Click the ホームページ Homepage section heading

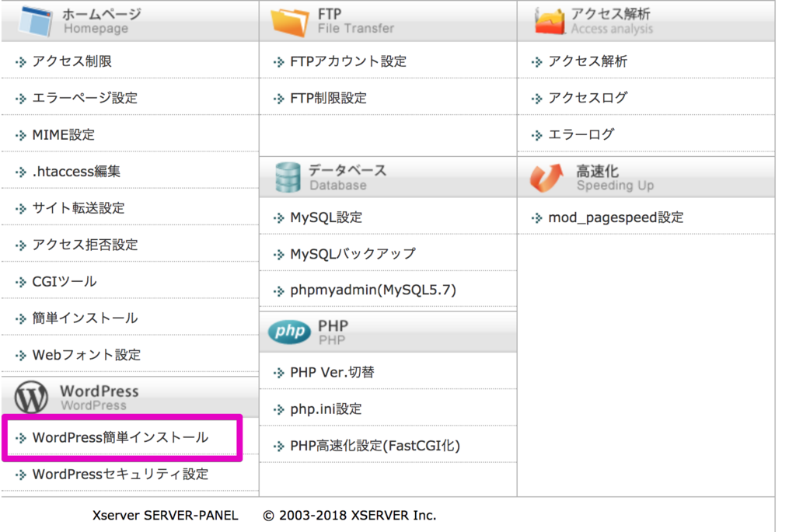pos(102,21)
